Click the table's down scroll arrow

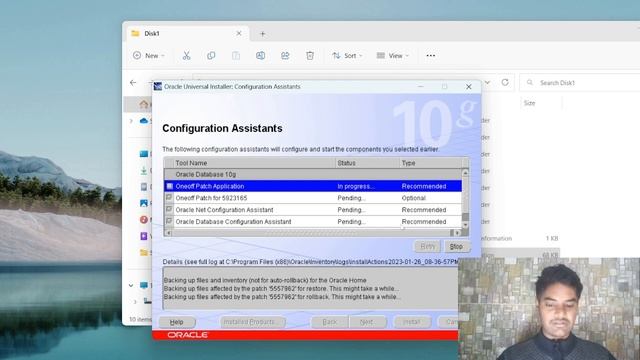pyautogui.click(x=465, y=225)
